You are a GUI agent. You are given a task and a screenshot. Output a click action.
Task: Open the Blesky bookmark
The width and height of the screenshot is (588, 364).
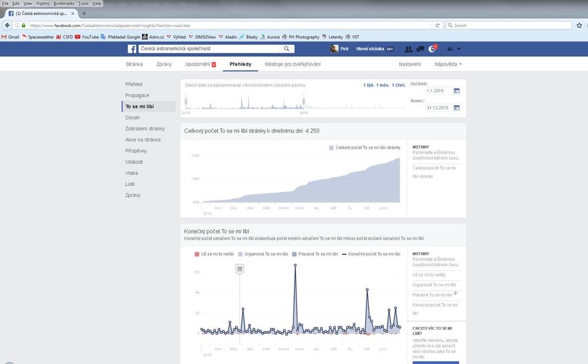coord(249,37)
